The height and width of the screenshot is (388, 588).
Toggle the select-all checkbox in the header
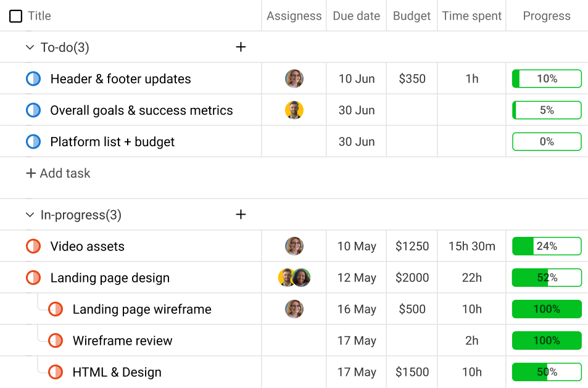15,16
